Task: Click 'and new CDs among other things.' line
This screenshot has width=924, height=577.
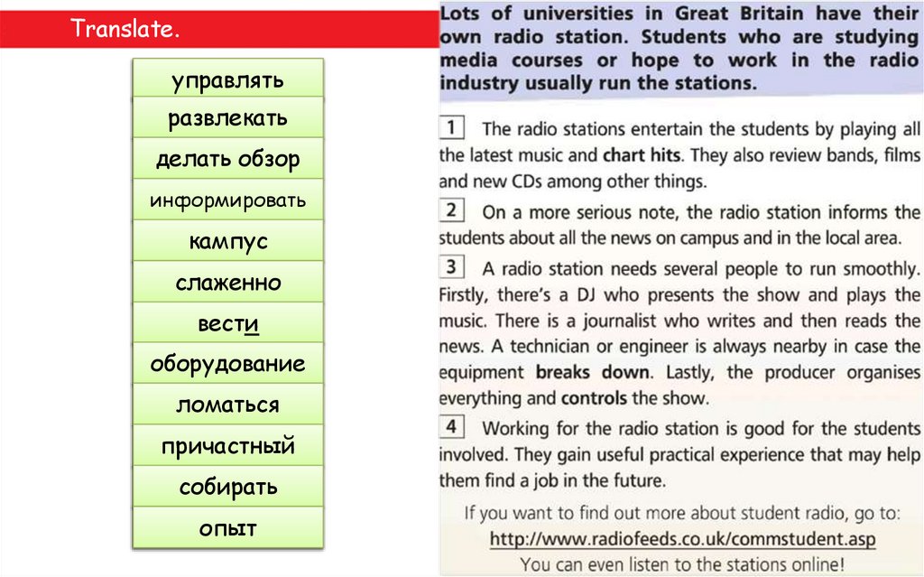Action: pos(573,181)
